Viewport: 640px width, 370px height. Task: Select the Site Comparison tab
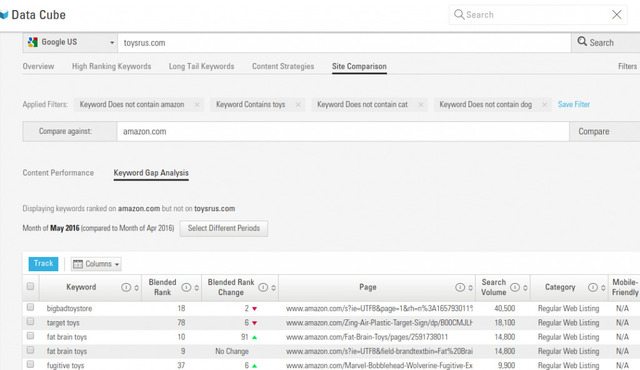point(359,66)
